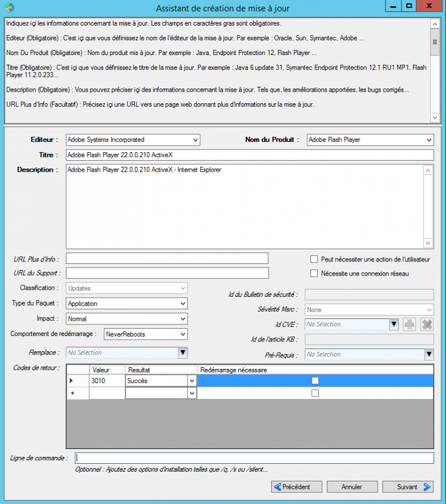The image size is (446, 504).
Task: Expand the Id CVE dropdown arrow
Action: click(x=394, y=324)
